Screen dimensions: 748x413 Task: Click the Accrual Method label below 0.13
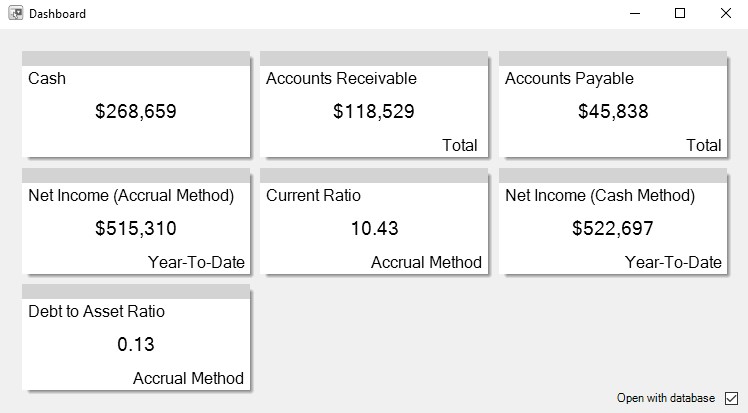pos(188,378)
